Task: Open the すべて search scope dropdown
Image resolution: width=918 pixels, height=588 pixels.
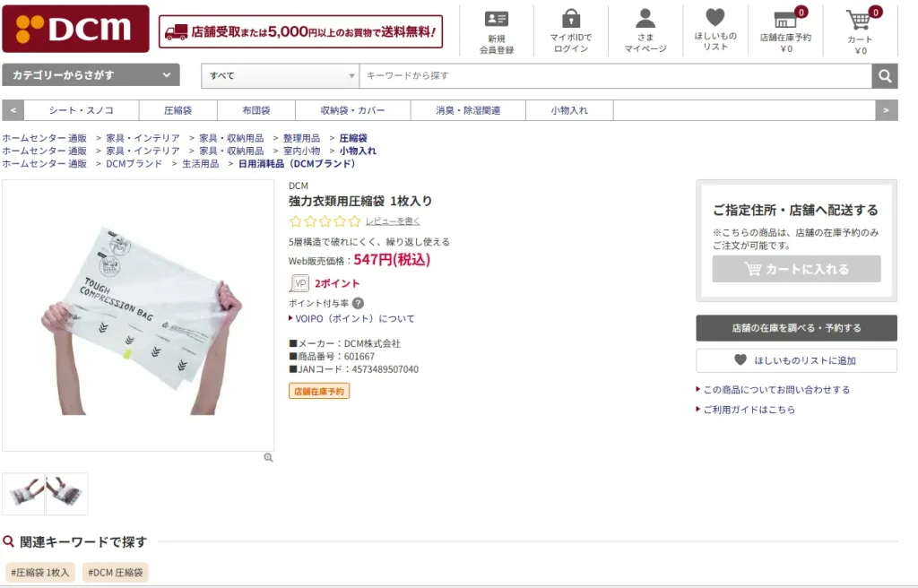Action: (x=280, y=76)
